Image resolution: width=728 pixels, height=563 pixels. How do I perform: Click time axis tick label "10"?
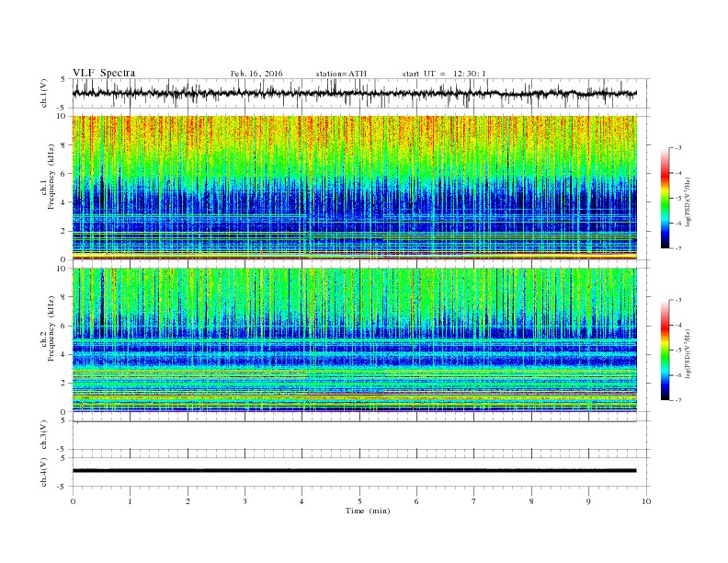(x=646, y=501)
